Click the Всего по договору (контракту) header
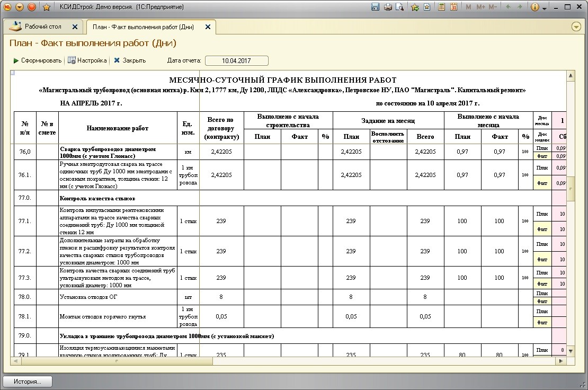The image size is (588, 390). (221, 128)
